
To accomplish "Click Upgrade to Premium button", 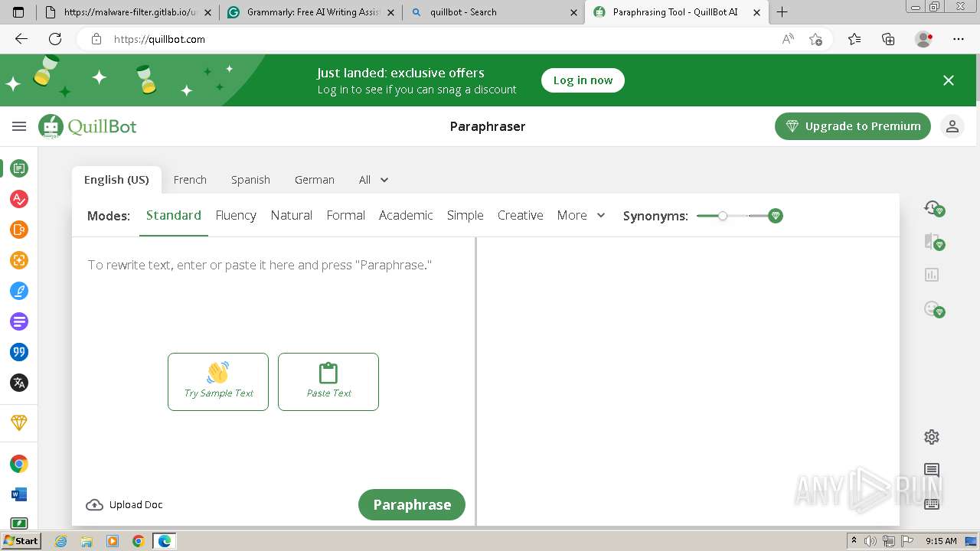I will (x=853, y=126).
